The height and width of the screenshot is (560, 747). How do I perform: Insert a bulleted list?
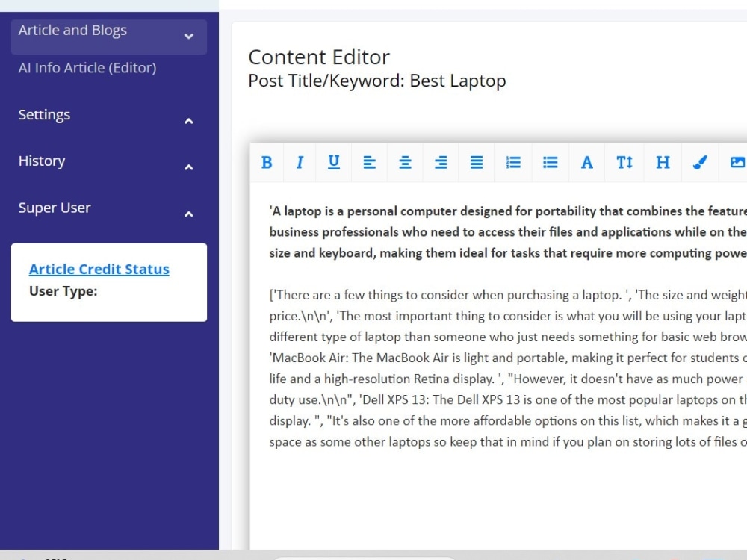(551, 162)
